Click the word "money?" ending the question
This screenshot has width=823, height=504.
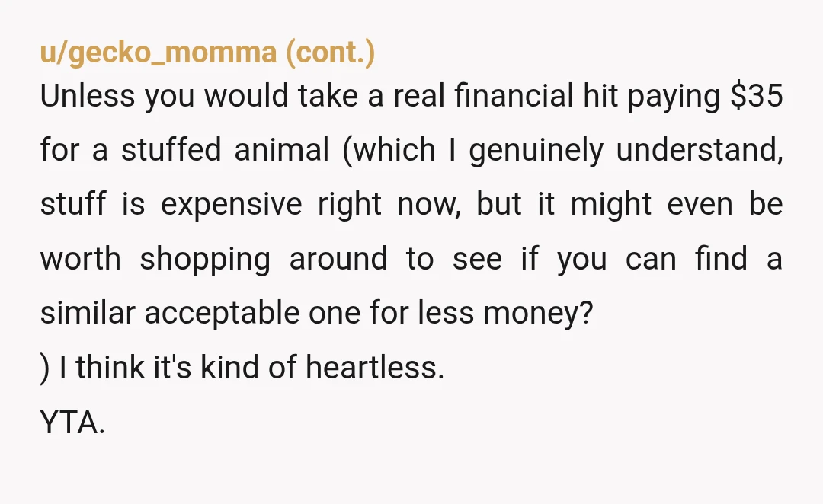pyautogui.click(x=538, y=314)
